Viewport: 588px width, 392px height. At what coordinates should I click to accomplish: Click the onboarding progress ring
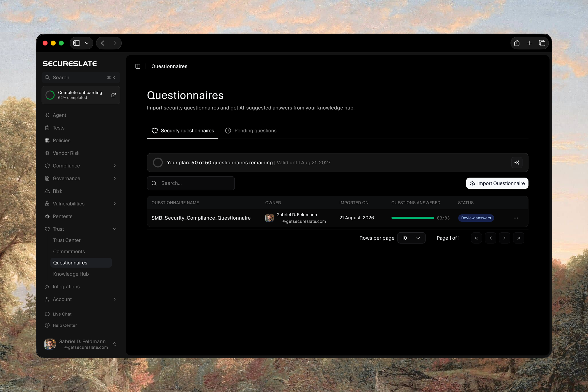50,95
